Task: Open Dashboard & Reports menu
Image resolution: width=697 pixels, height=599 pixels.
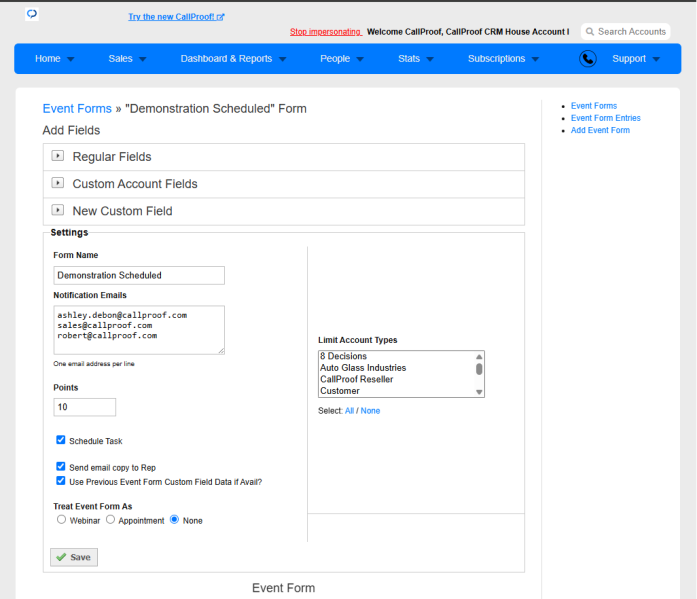Action: click(226, 59)
